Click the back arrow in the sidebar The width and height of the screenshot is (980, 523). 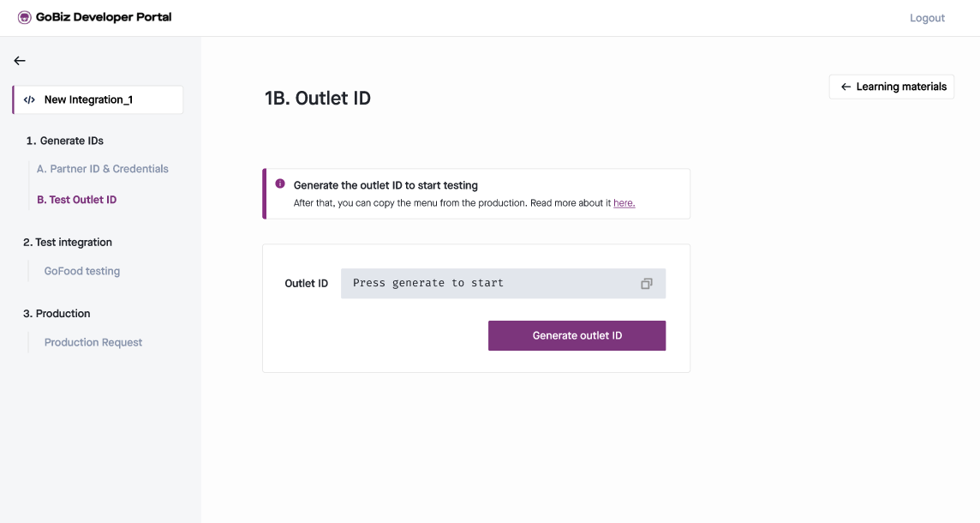click(20, 61)
